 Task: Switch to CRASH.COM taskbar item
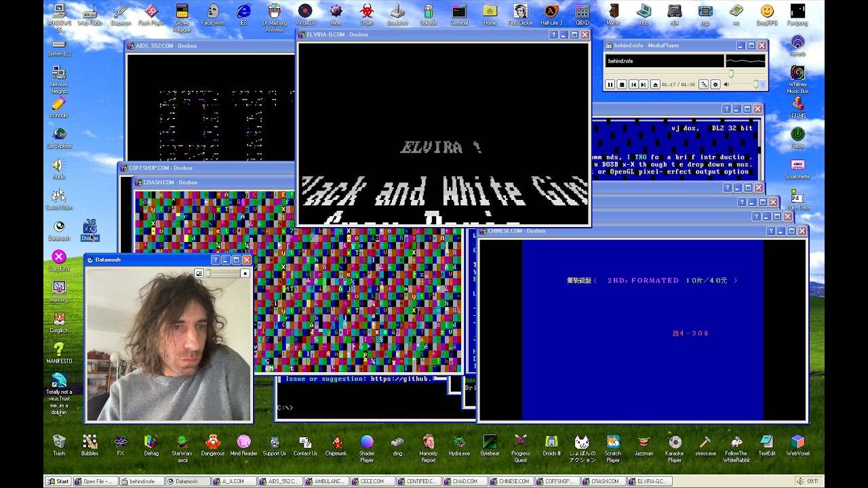pyautogui.click(x=602, y=481)
